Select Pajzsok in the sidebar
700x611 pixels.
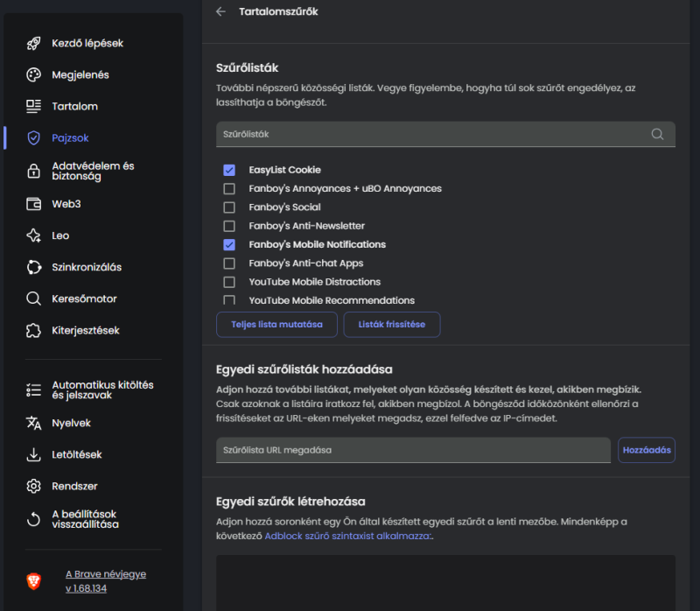point(70,138)
